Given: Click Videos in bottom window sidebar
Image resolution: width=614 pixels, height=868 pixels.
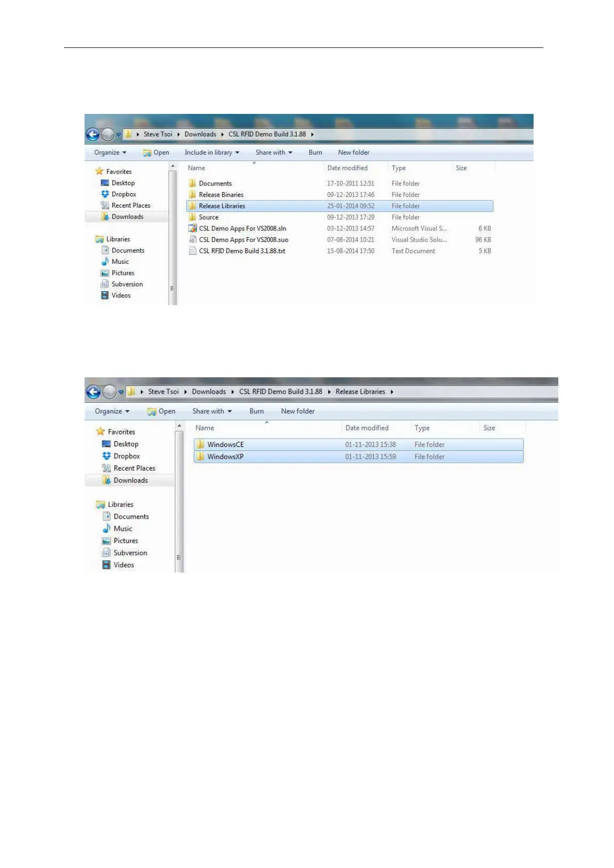Looking at the screenshot, I should click(x=118, y=565).
